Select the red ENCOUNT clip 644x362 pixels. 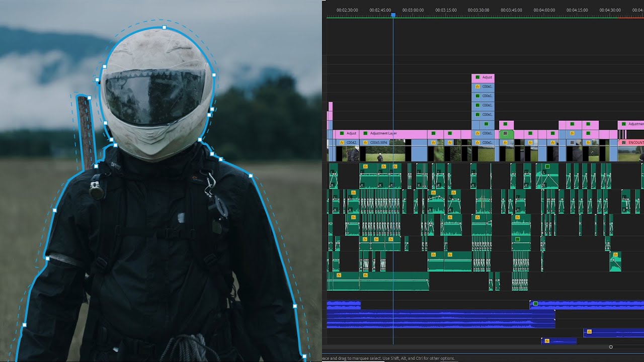click(x=635, y=143)
